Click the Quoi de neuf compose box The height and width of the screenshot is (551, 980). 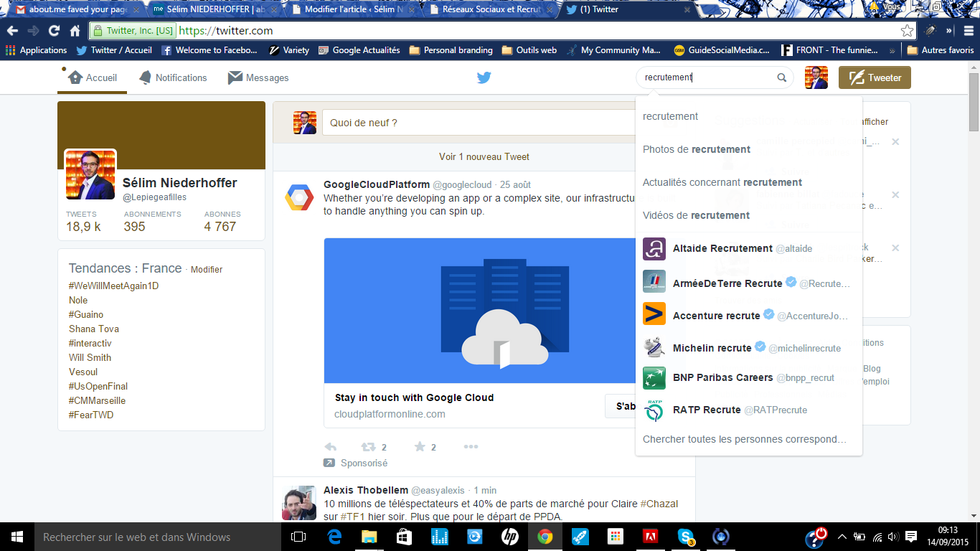point(478,123)
